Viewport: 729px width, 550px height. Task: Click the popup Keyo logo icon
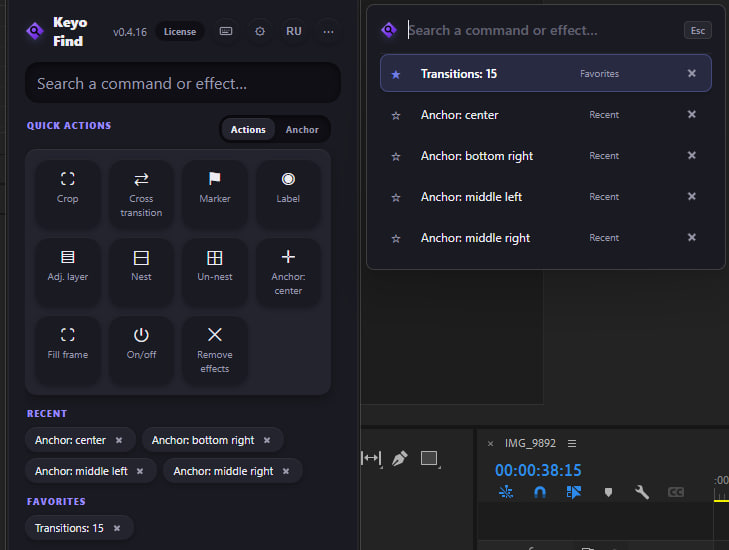389,30
